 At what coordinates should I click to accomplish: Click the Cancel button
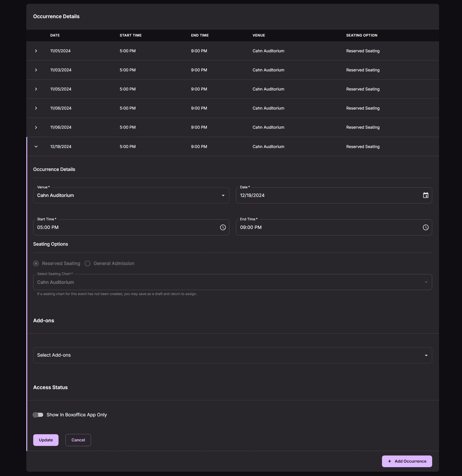coord(78,440)
